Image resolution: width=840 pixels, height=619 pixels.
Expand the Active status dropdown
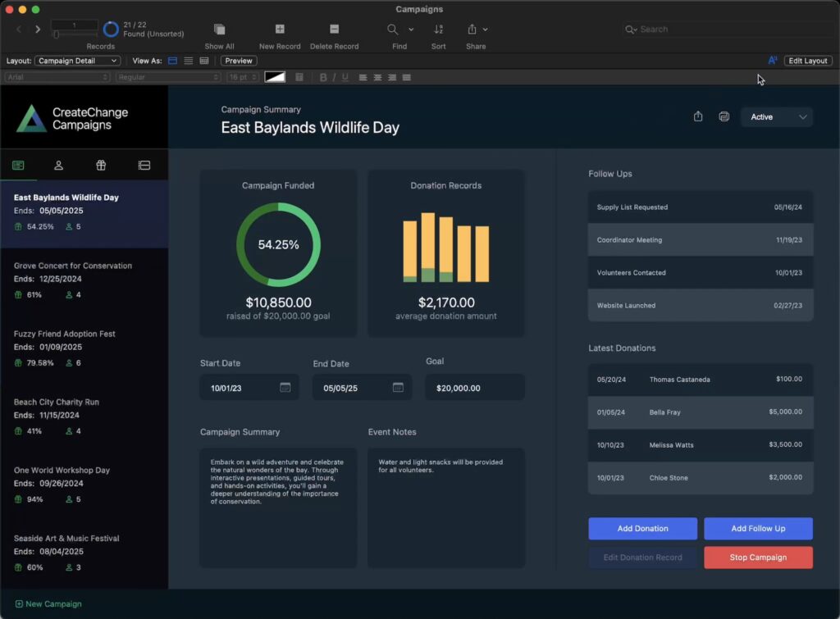(x=776, y=117)
